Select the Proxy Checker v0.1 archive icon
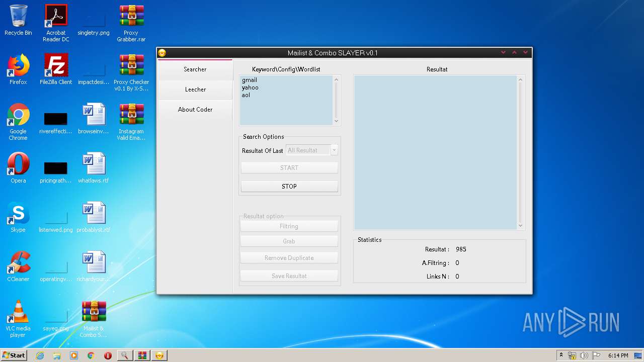This screenshot has height=362, width=644. click(131, 72)
